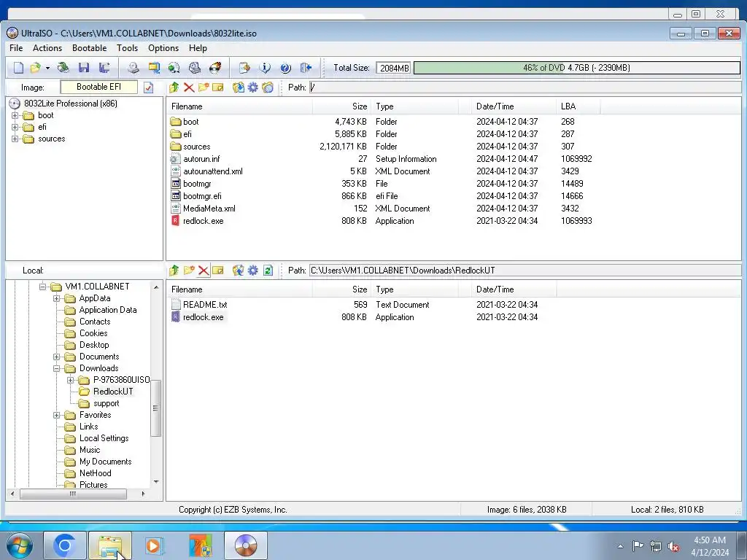Open Windows Explorer from the taskbar
747x560 pixels.
110,545
